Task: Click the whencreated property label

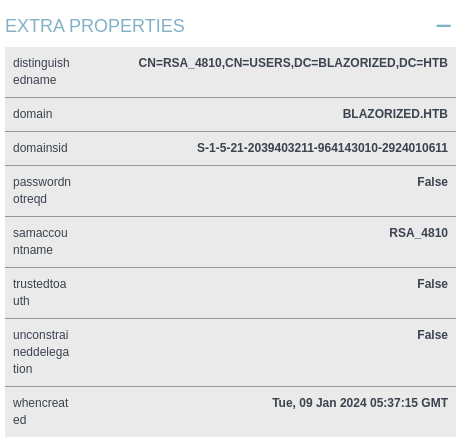Action: click(40, 411)
